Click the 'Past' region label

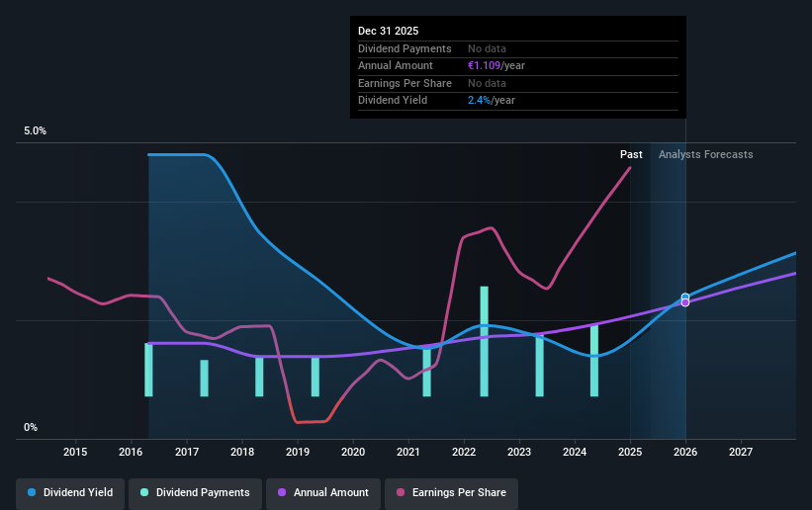pyautogui.click(x=631, y=154)
